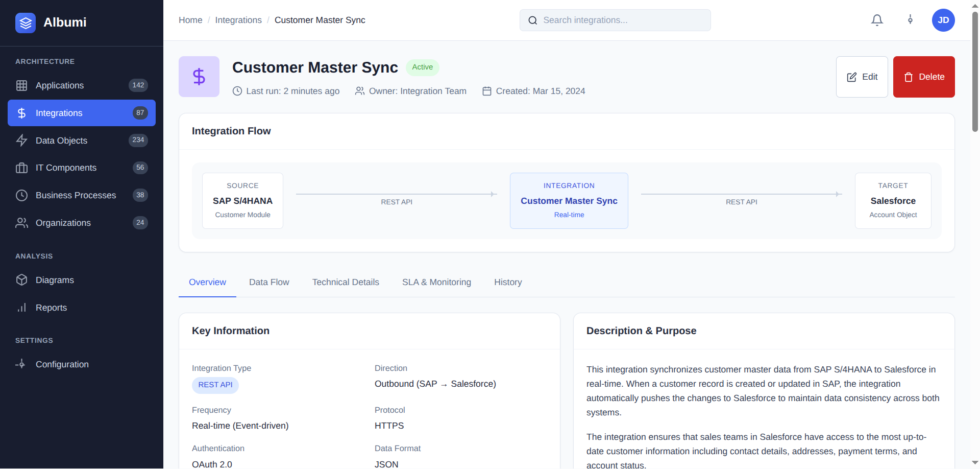
Task: Click the purple dollar integration icon
Action: pyautogui.click(x=199, y=77)
